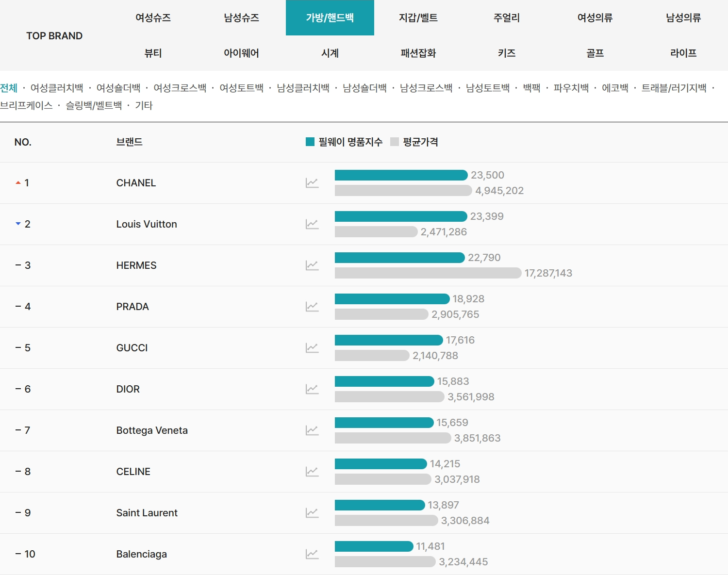Filter by 여성클러치백 subcategory
The height and width of the screenshot is (575, 728).
57,88
